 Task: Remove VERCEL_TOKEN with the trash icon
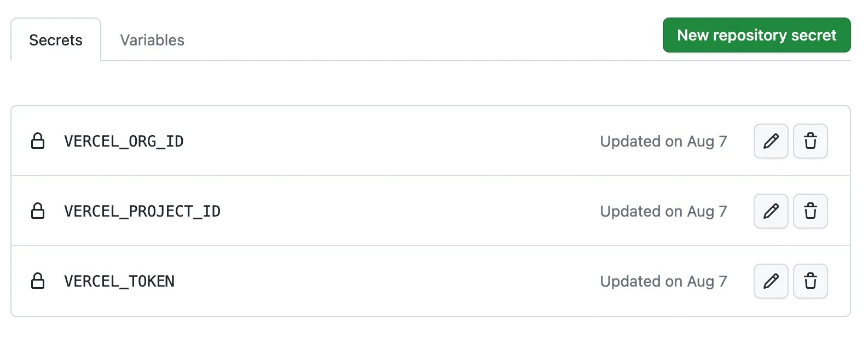coord(811,281)
